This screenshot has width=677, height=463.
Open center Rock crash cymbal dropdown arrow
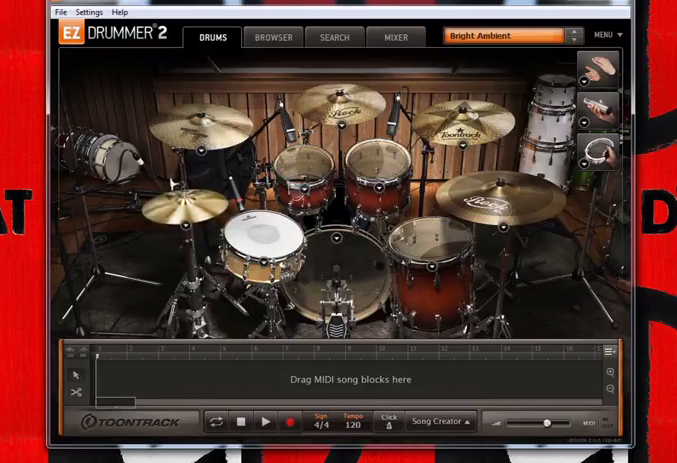342,125
